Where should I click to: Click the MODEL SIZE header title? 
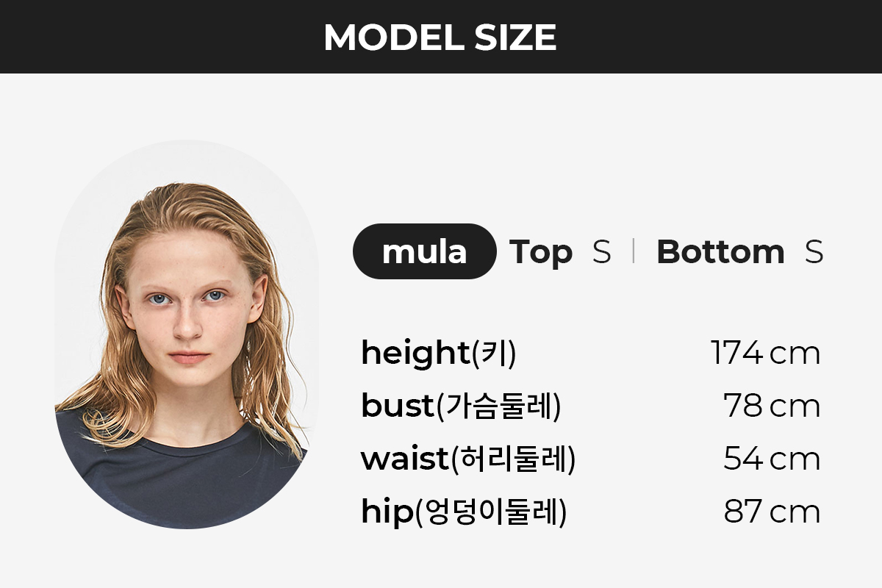point(440,37)
